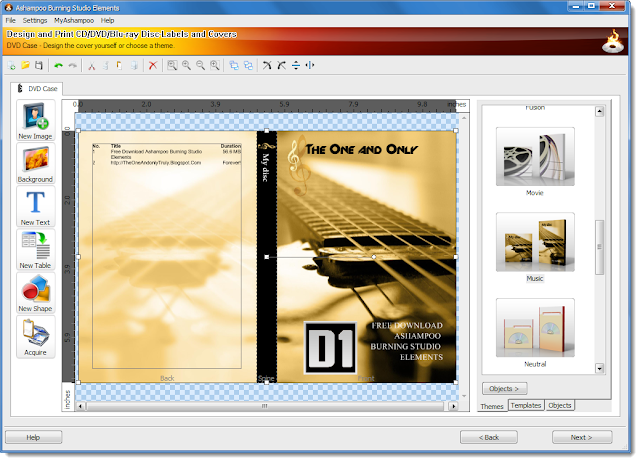This screenshot has height=462, width=640.
Task: Delete the selected object with the red X
Action: click(x=153, y=65)
